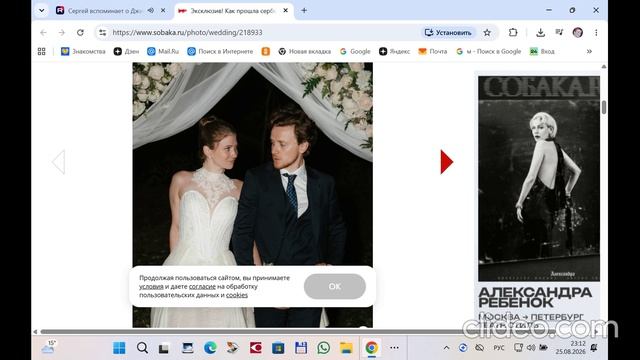
Task: Open Microsoft Edge from taskbar
Action: [x=210, y=348]
